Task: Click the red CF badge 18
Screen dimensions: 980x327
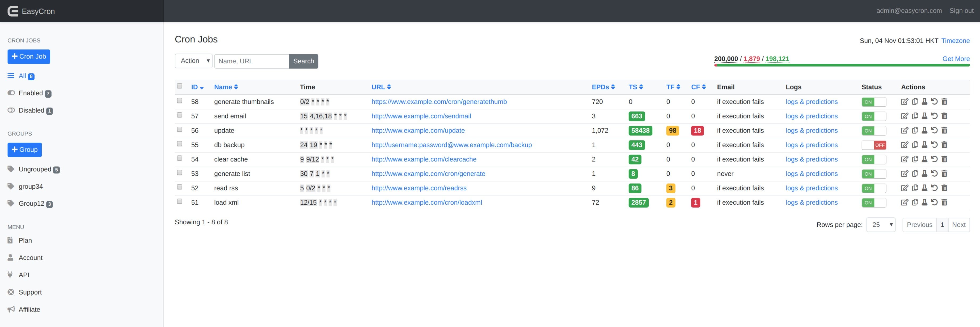Action: coord(697,131)
